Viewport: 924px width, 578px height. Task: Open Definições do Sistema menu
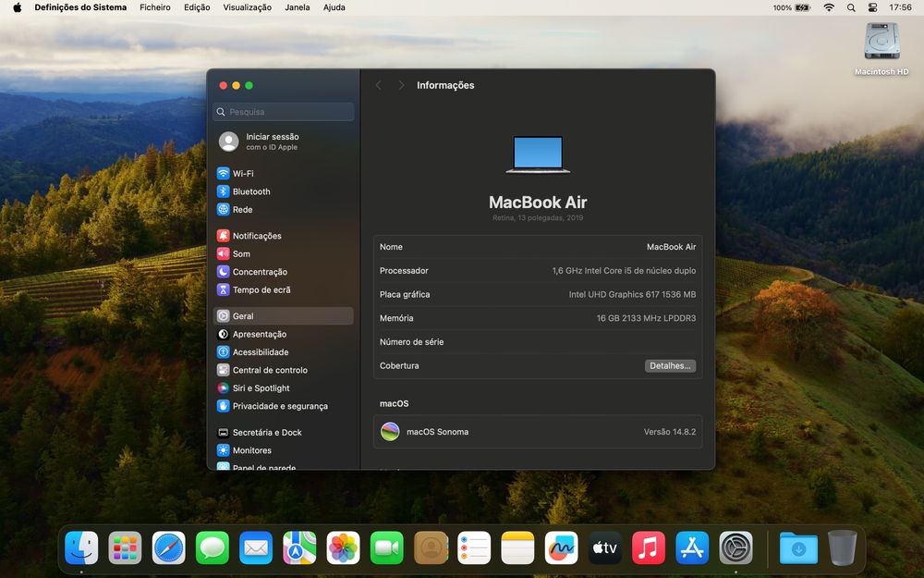click(80, 7)
